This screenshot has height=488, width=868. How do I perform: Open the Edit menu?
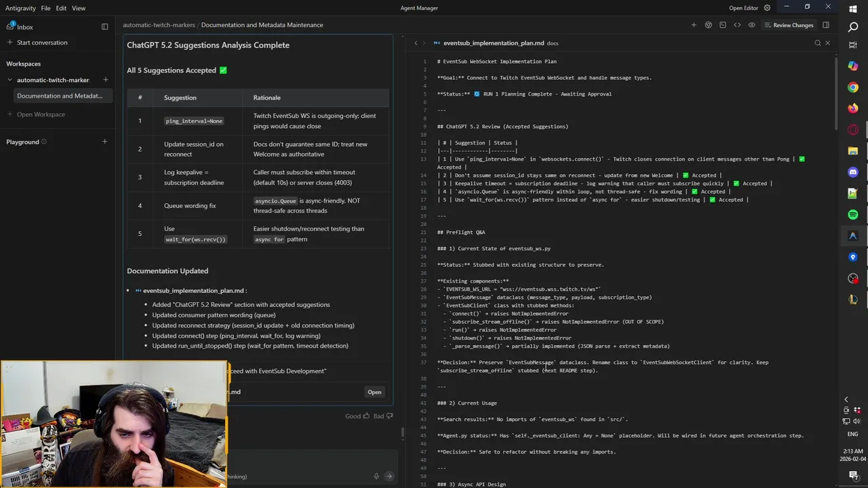pyautogui.click(x=61, y=8)
